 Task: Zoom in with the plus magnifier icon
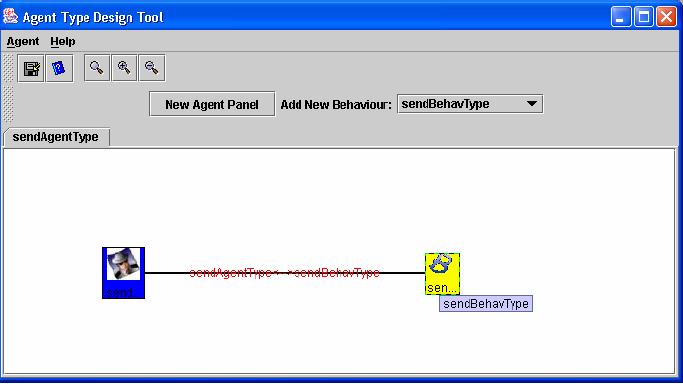pyautogui.click(x=124, y=68)
